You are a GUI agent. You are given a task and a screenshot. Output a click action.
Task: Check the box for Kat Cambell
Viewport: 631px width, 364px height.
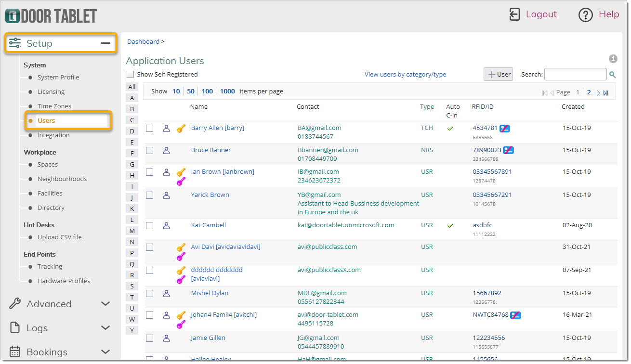click(150, 225)
